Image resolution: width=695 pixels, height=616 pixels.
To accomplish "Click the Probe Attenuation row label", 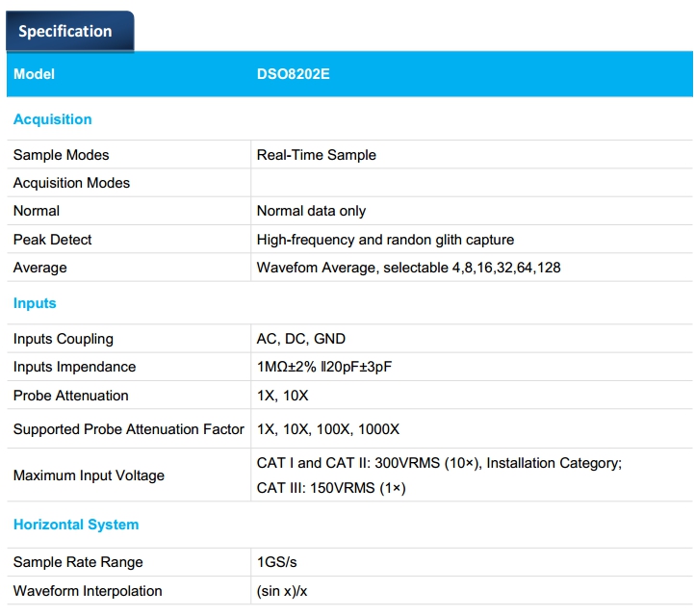I will (71, 396).
